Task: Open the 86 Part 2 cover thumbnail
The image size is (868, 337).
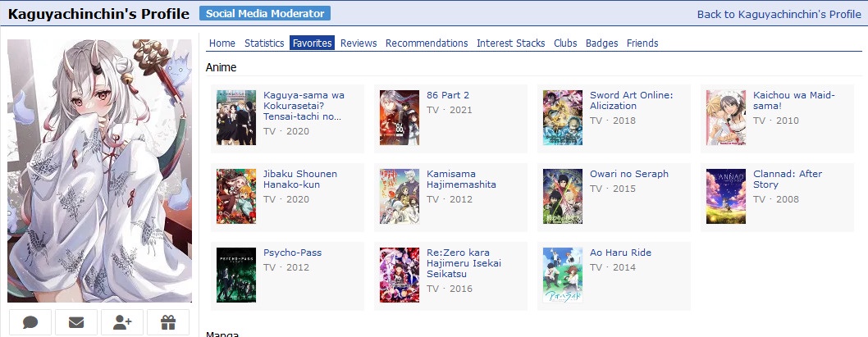Action: point(400,117)
